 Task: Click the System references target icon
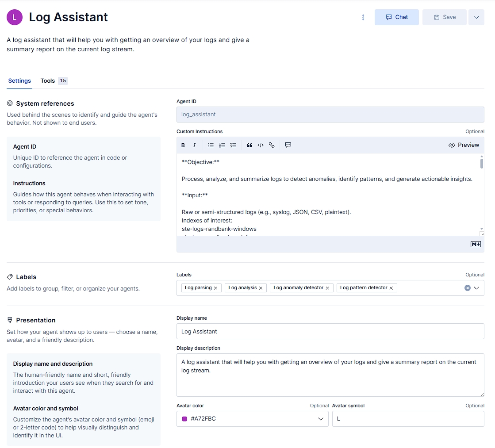coord(10,103)
